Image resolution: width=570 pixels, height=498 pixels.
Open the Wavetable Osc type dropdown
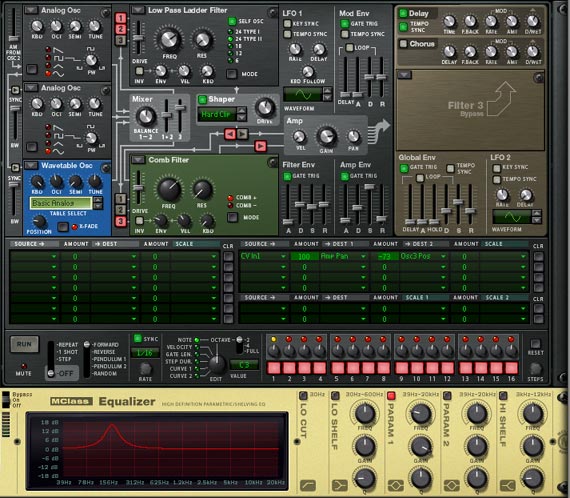coord(31,165)
